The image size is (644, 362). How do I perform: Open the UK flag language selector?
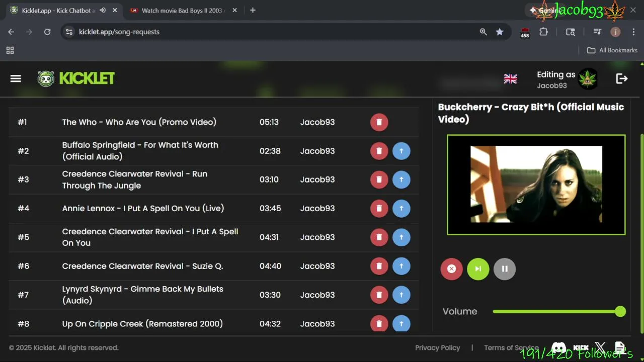point(510,79)
